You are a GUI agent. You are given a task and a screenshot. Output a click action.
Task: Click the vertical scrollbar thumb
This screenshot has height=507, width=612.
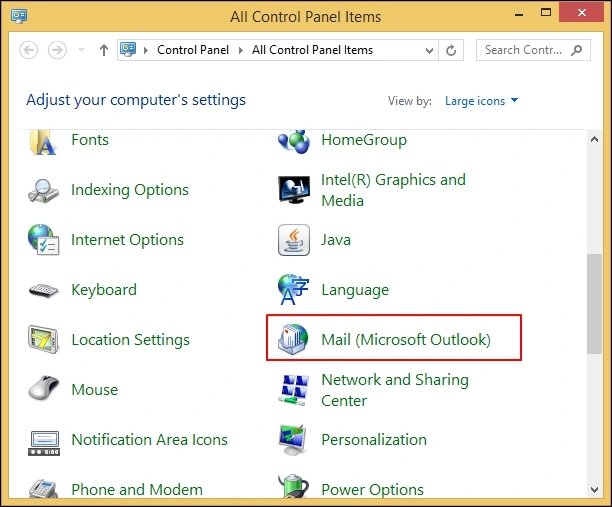594,304
